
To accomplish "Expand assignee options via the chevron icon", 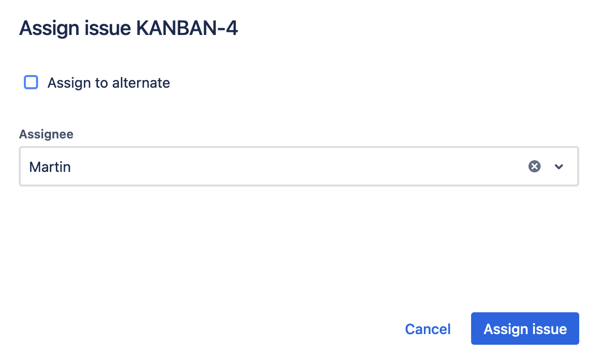I will pyautogui.click(x=558, y=166).
